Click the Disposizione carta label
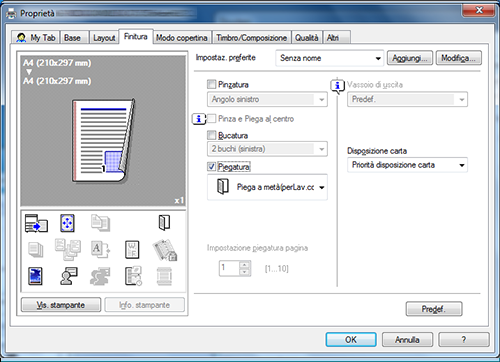The height and width of the screenshot is (362, 500). 377,151
